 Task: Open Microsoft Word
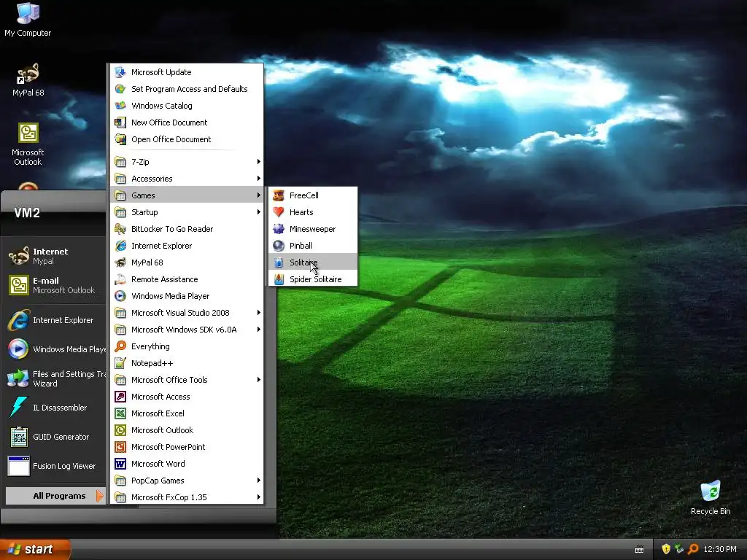[187, 464]
